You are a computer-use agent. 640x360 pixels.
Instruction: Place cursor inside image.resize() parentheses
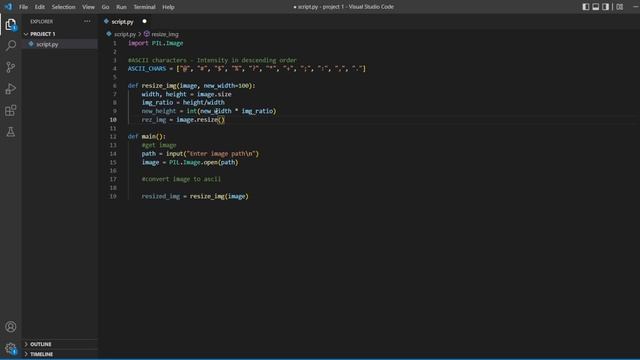point(221,120)
